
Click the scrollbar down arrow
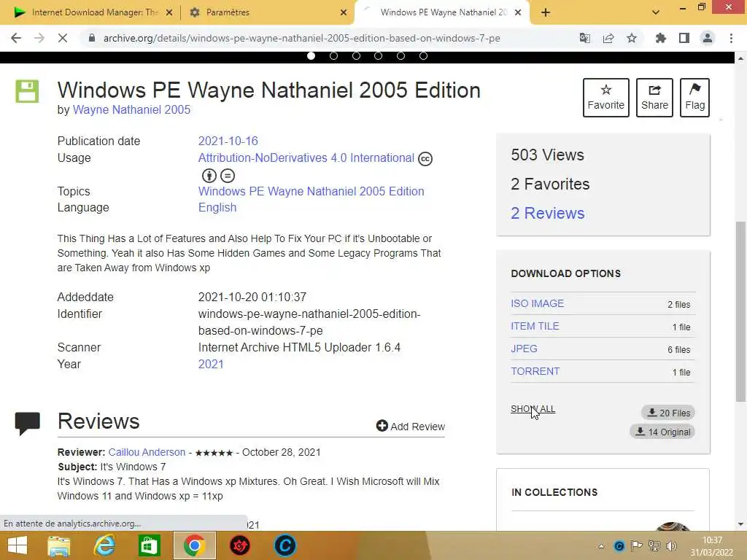coord(740,524)
